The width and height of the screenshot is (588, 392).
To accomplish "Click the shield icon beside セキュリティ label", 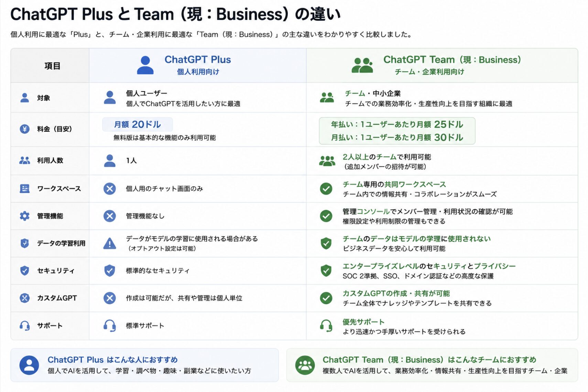I will pos(24,271).
